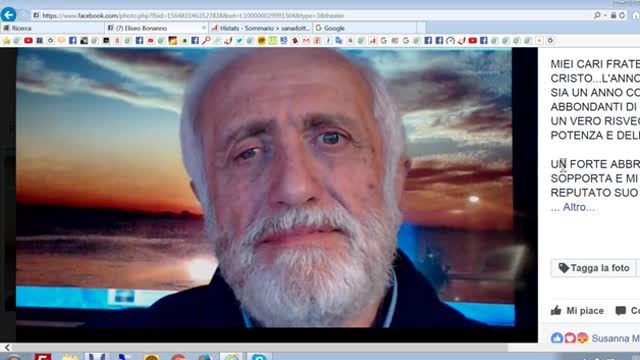Click the red heart reaction icon

click(x=570, y=338)
